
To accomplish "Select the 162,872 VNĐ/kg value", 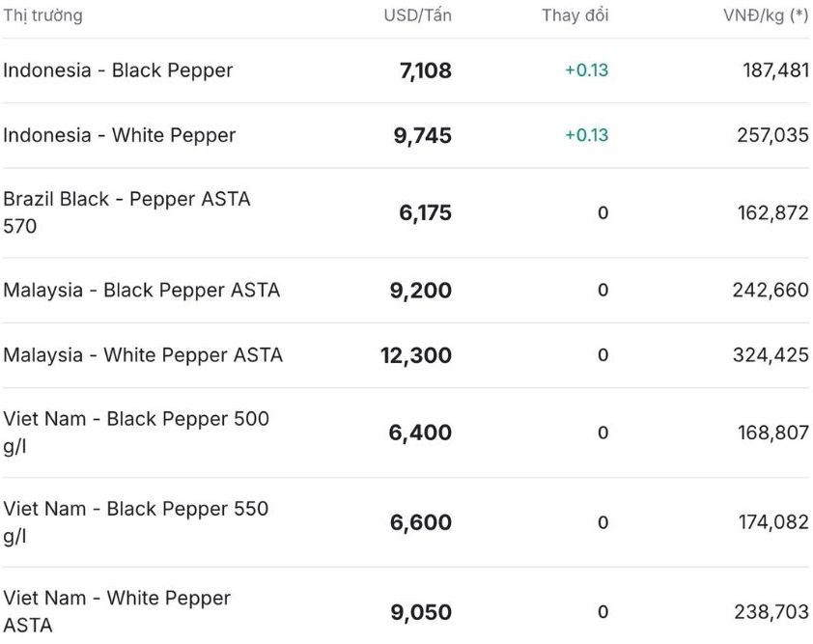I will point(772,212).
